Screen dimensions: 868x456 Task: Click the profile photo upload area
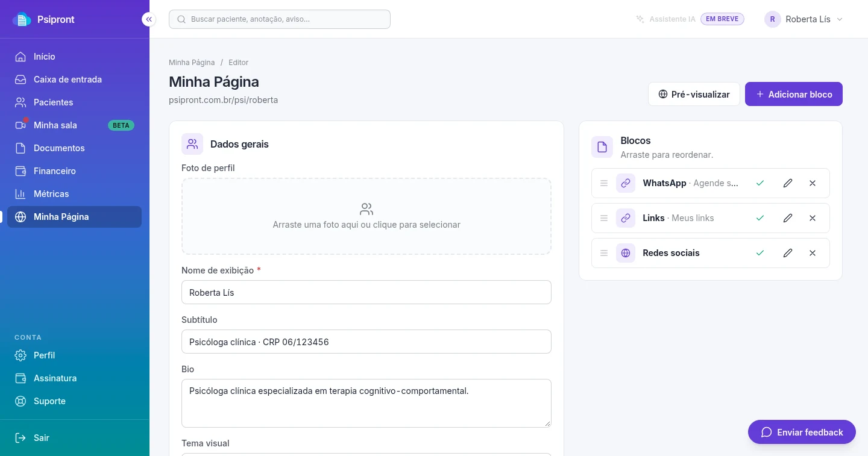(366, 216)
